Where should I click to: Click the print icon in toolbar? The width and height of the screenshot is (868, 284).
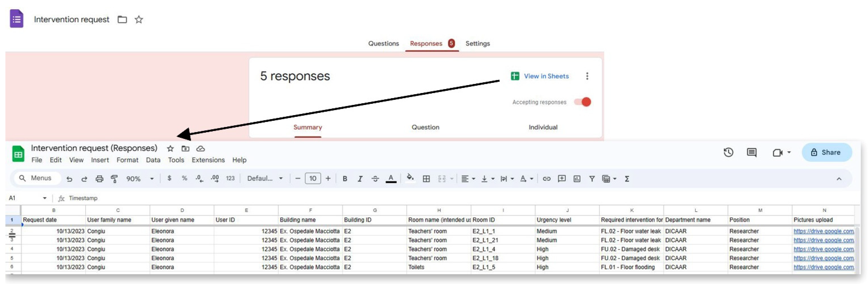(x=99, y=179)
